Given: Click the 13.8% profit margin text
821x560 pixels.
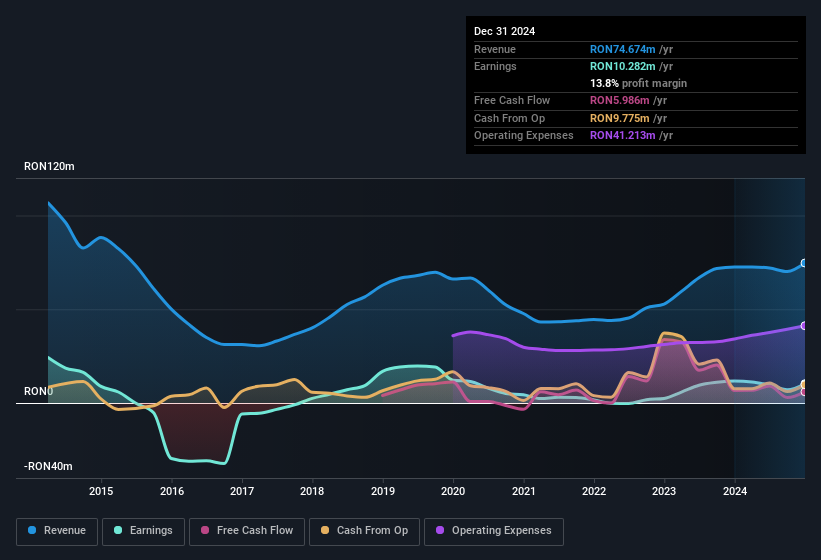Looking at the screenshot, I should (x=638, y=83).
